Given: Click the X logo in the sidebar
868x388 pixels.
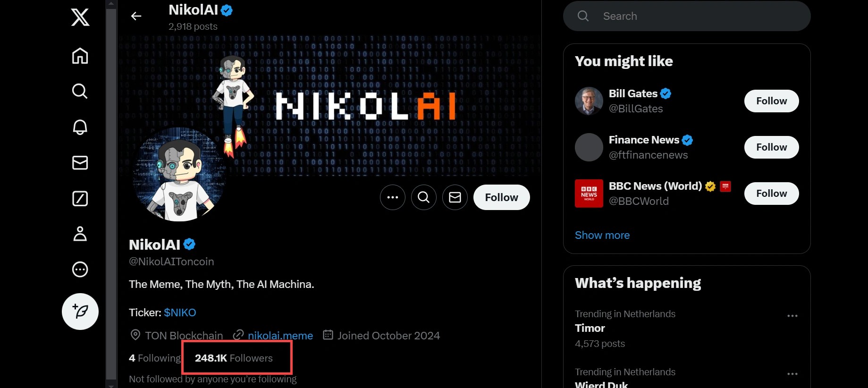Looking at the screenshot, I should click(x=80, y=17).
